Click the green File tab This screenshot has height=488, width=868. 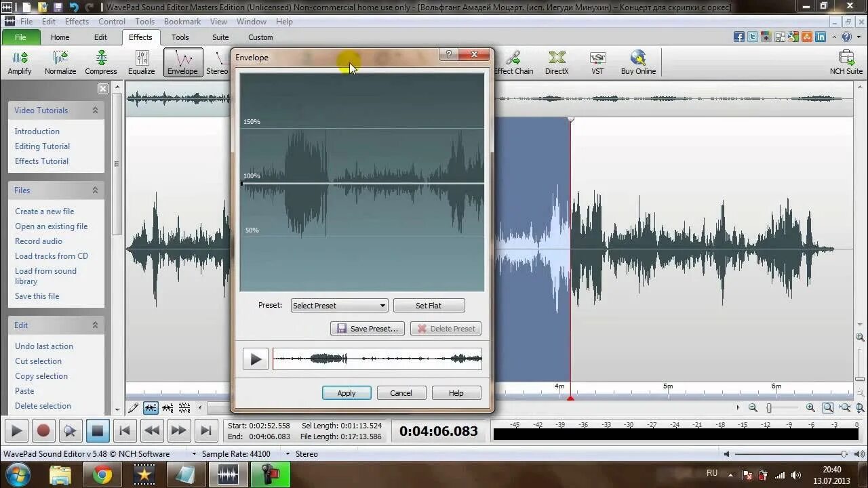coord(20,37)
